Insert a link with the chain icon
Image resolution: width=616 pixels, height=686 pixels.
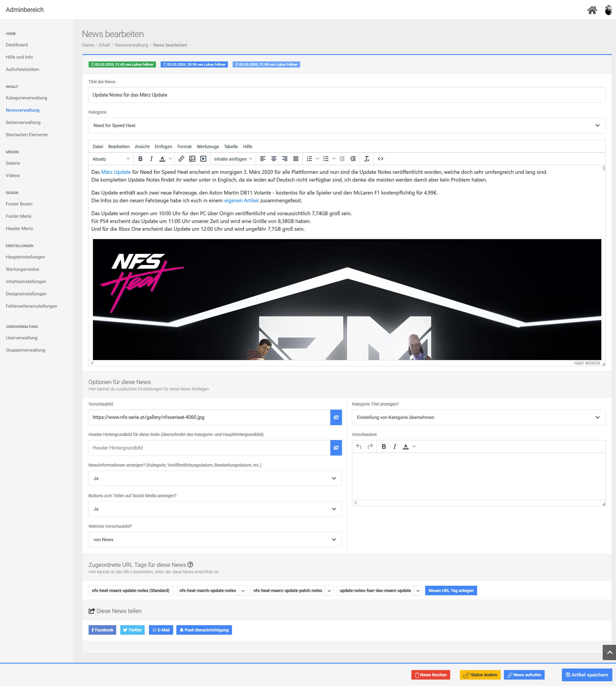pyautogui.click(x=181, y=159)
